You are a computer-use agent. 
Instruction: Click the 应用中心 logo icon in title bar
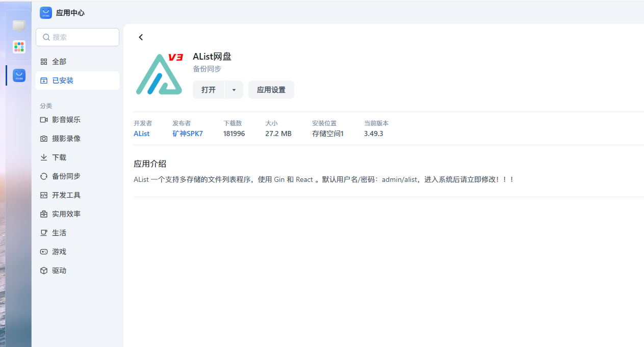coord(46,13)
